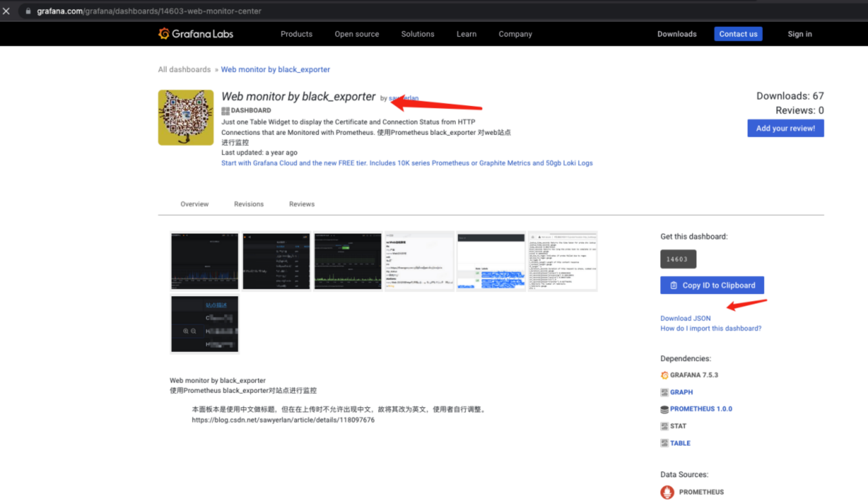
Task: Click the Prometheus 1.0.0 database icon
Action: pos(664,409)
